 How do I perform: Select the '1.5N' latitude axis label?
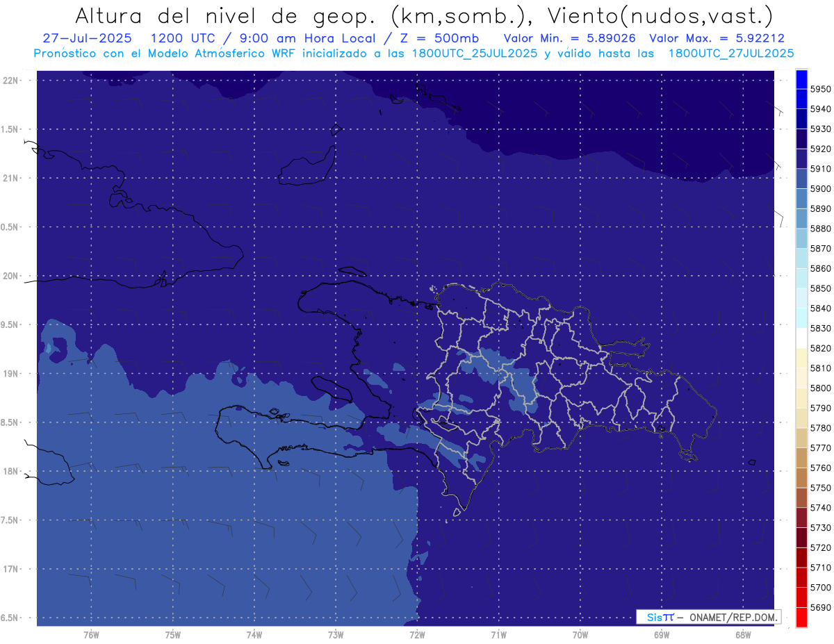(10, 129)
